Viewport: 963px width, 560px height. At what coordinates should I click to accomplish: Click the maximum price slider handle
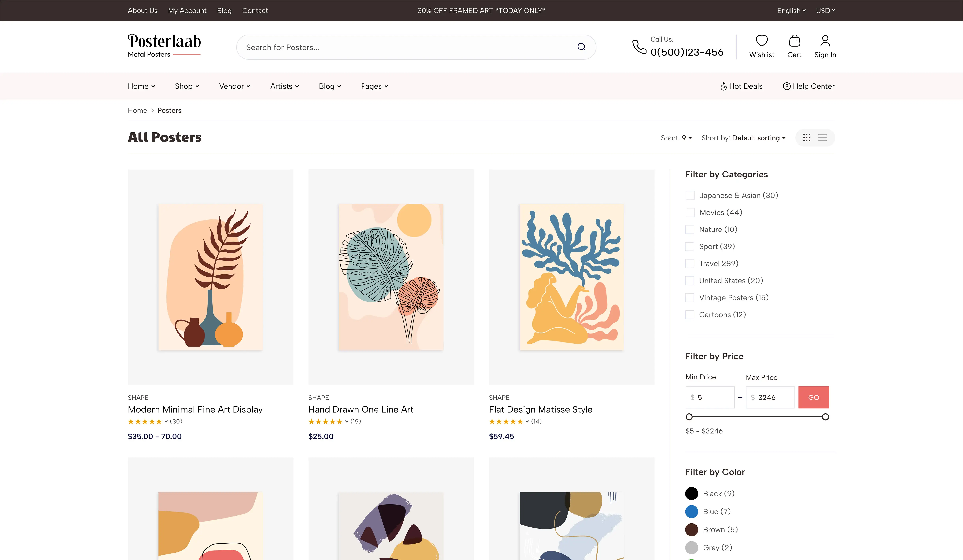(825, 417)
